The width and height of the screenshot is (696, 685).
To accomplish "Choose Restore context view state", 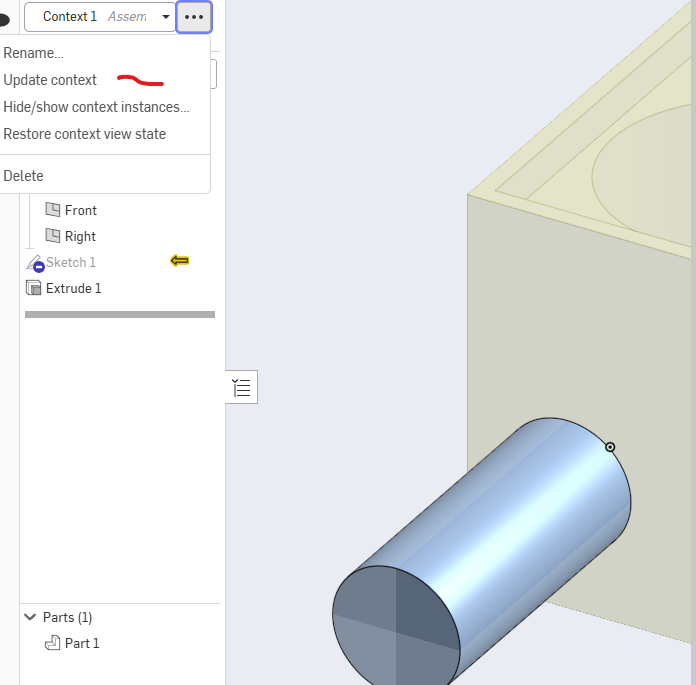I will coord(84,134).
